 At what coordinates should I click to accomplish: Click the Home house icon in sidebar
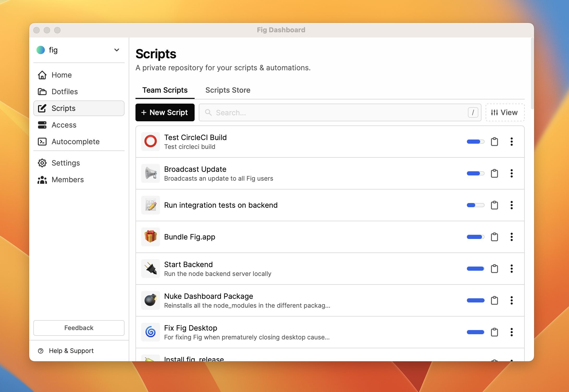pos(42,75)
